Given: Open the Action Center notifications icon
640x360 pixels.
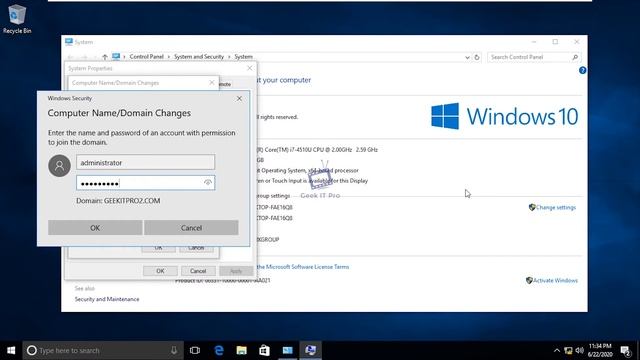Looking at the screenshot, I should coord(625,351).
